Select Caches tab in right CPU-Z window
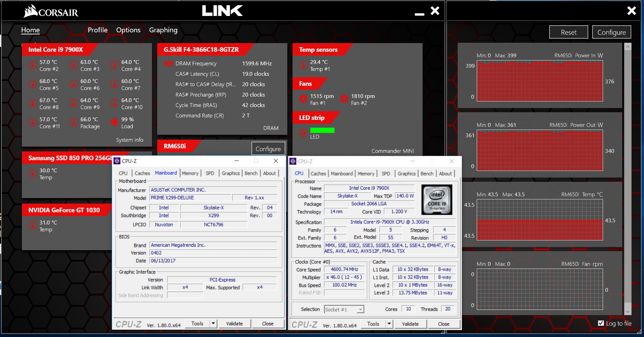The width and height of the screenshot is (644, 337). pyautogui.click(x=318, y=173)
